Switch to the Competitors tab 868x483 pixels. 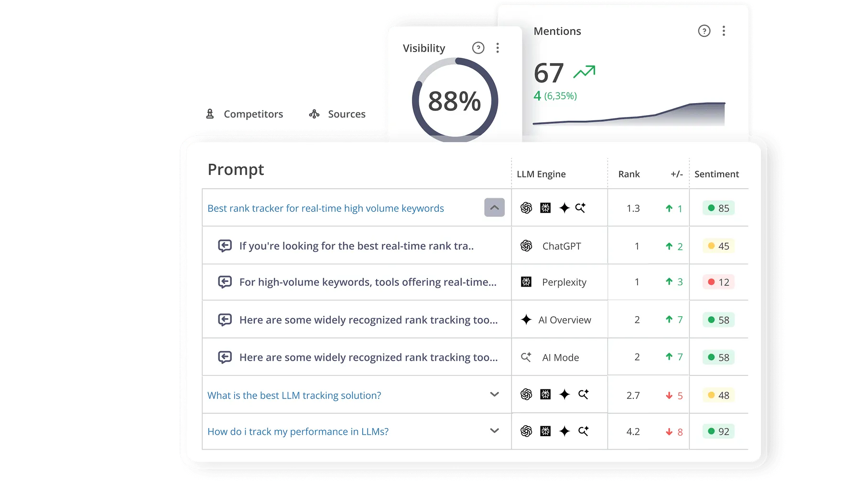(244, 114)
